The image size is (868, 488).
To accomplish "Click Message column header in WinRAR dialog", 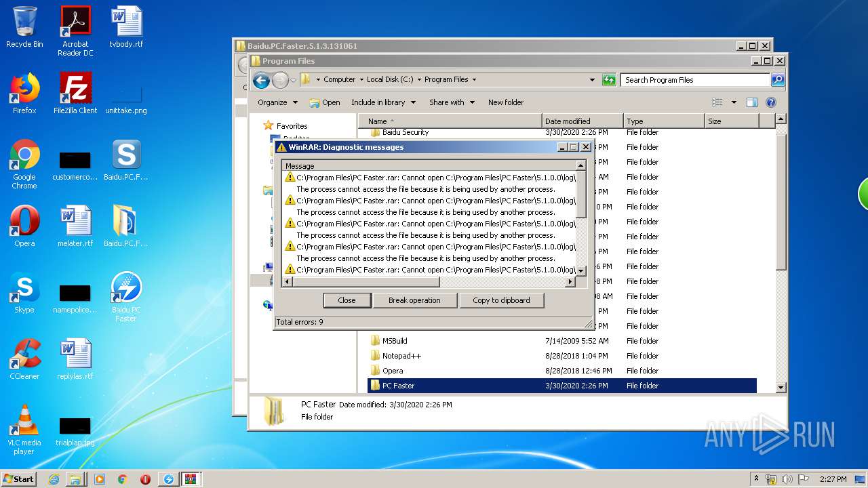I will click(x=429, y=165).
